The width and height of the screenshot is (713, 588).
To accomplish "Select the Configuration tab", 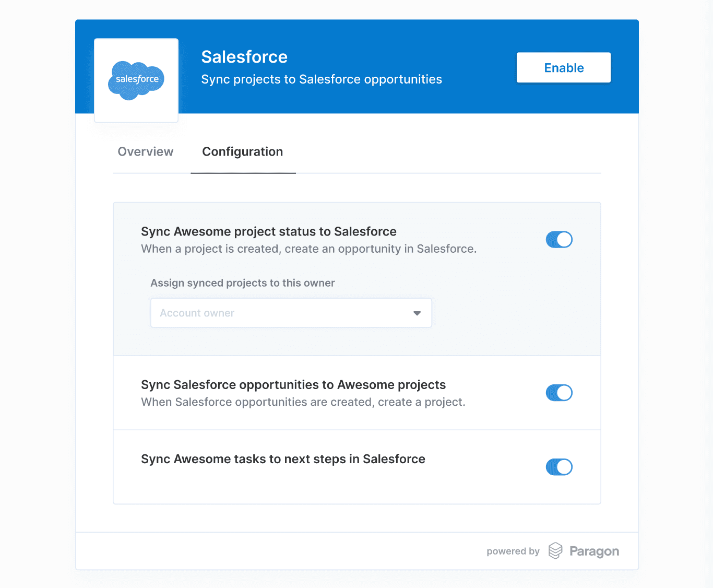I will point(243,152).
